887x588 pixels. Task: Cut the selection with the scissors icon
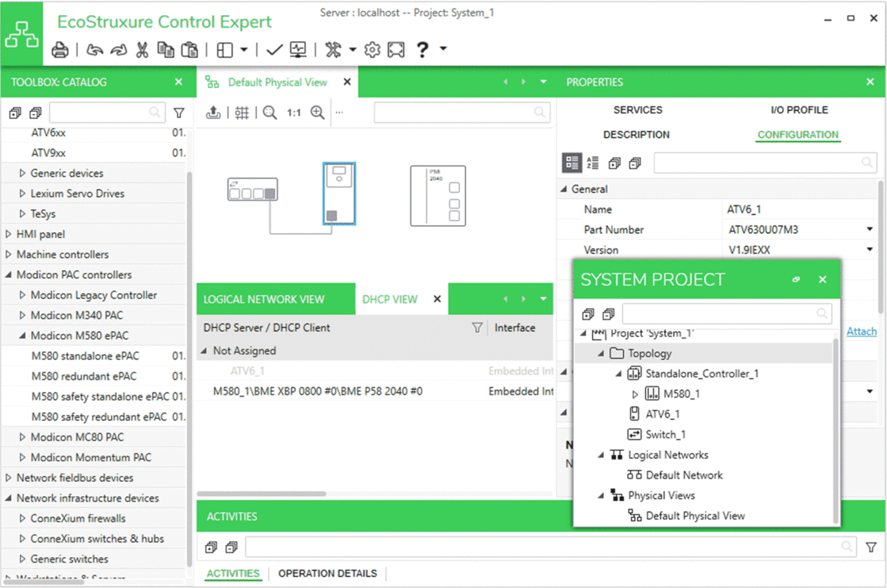click(142, 50)
